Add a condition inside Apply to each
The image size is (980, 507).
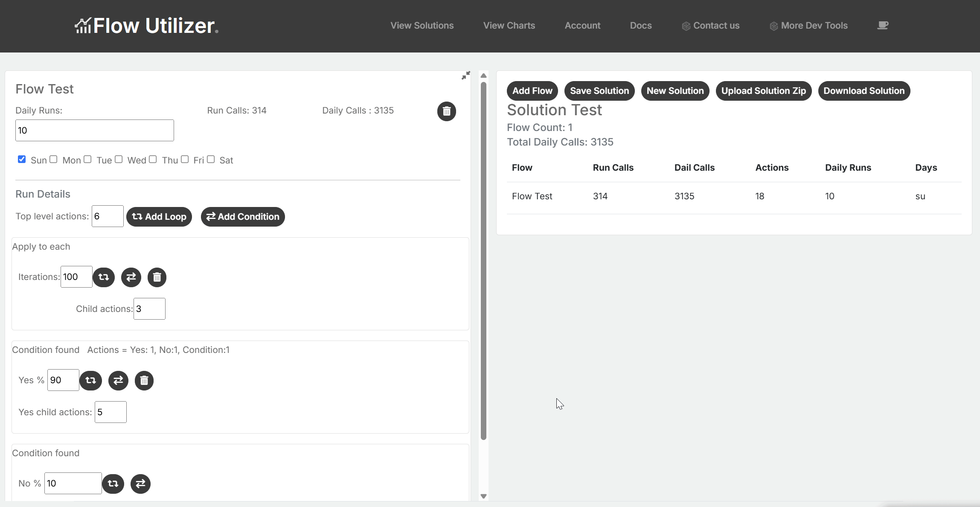click(x=131, y=277)
